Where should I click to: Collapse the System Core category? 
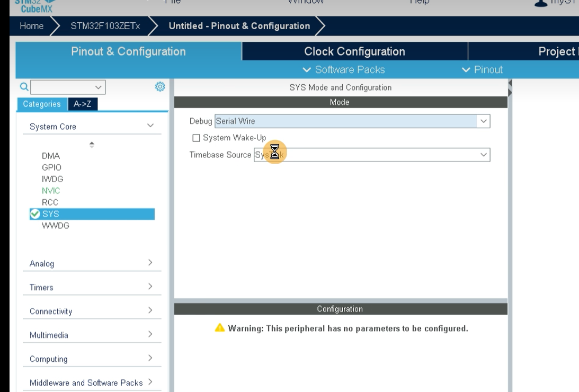92,126
